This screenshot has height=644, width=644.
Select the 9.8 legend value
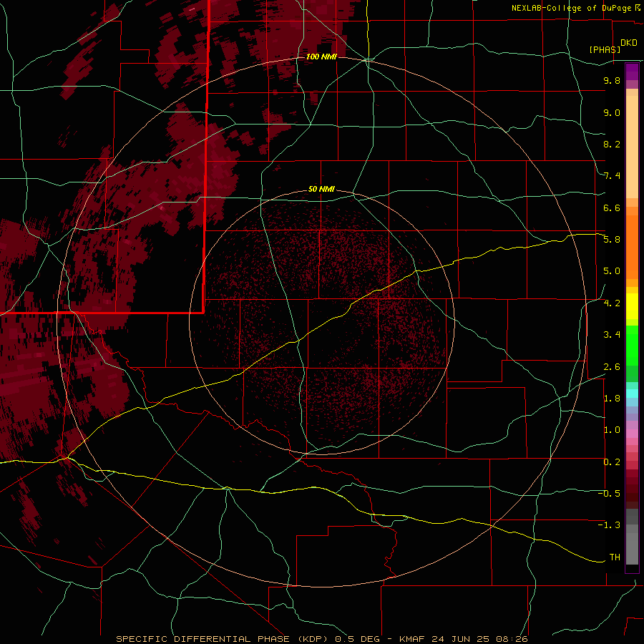tap(612, 80)
